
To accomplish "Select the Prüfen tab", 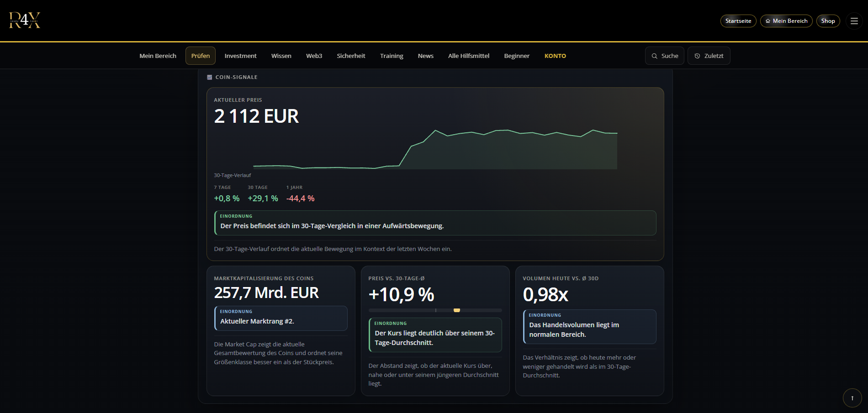I will pyautogui.click(x=201, y=56).
